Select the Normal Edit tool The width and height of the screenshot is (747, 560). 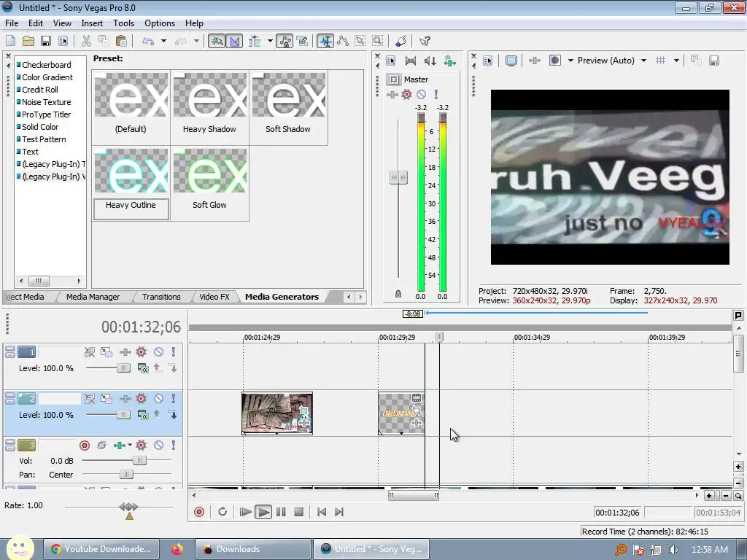point(325,41)
